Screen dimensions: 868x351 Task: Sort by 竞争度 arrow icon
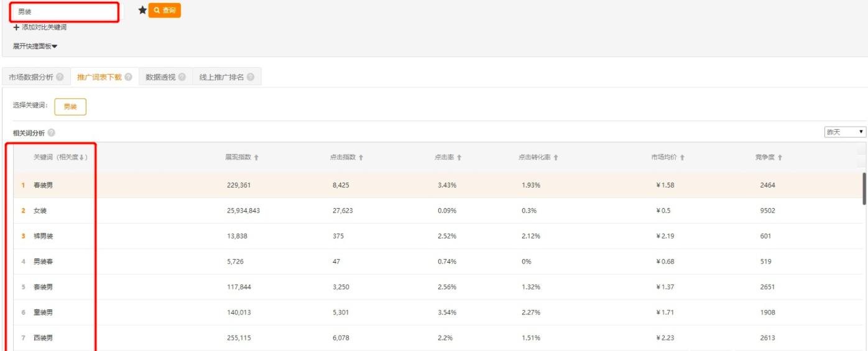780,158
